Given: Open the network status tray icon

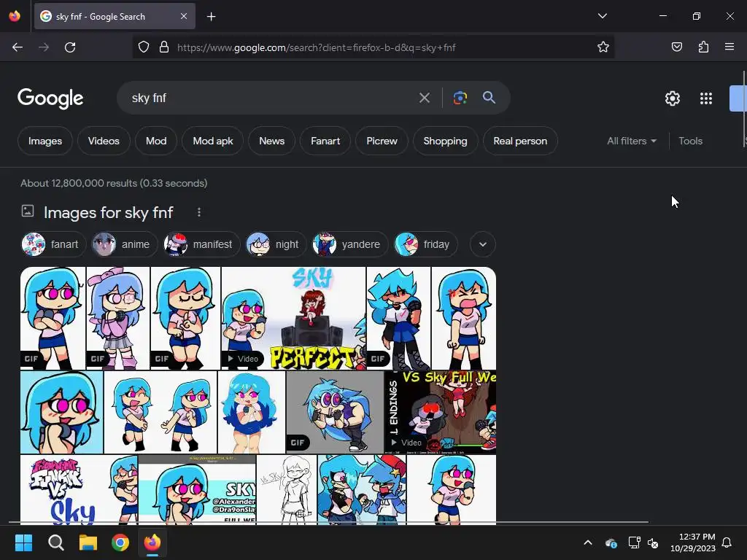Looking at the screenshot, I should [634, 542].
